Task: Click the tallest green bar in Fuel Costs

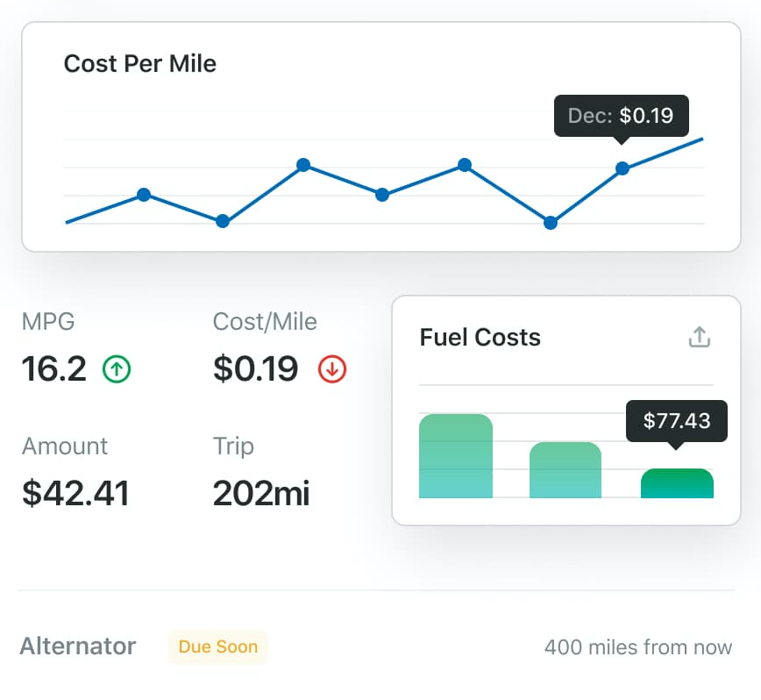Action: (456, 454)
